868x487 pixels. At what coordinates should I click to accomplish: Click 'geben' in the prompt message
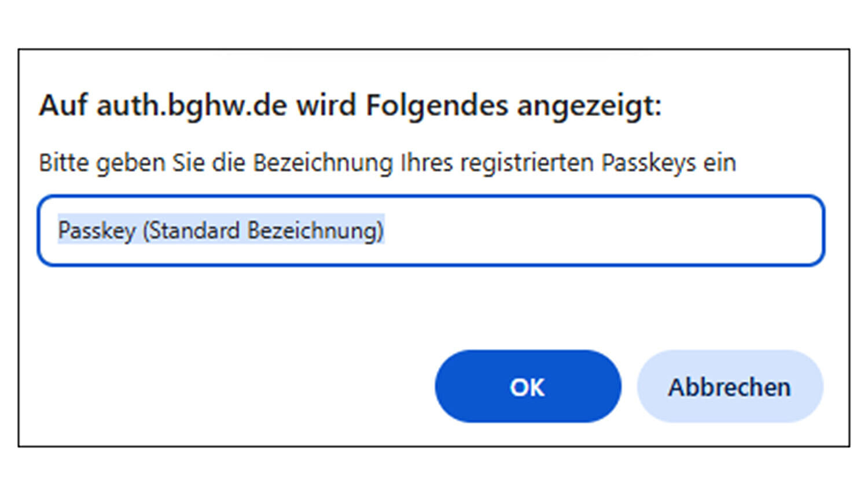[130, 163]
